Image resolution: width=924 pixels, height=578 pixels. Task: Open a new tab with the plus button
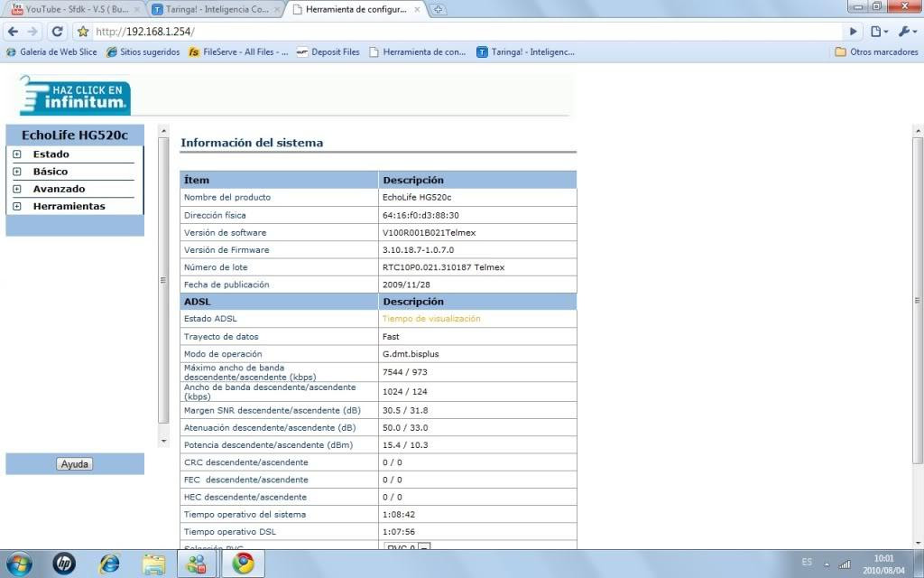439,9
